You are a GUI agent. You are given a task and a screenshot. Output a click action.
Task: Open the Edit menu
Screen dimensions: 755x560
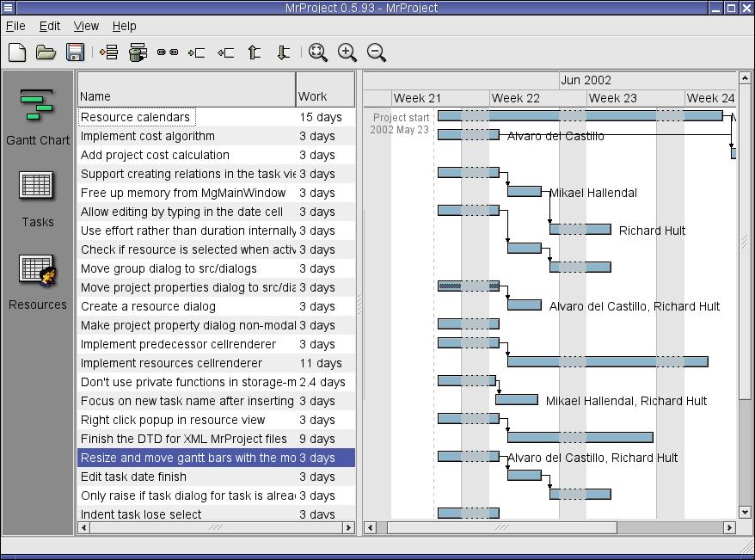(x=50, y=26)
